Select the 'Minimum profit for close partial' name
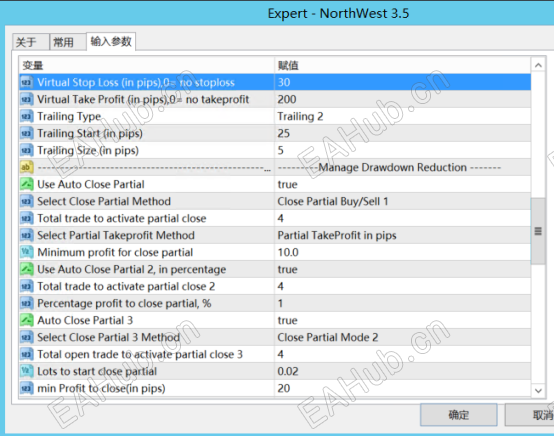Image resolution: width=554 pixels, height=436 pixels. (115, 252)
